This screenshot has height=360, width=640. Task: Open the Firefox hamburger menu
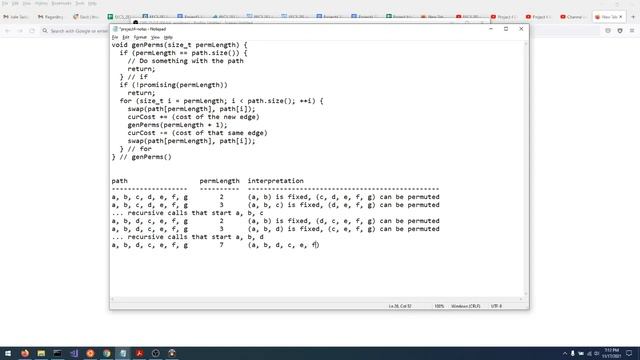[x=632, y=31]
